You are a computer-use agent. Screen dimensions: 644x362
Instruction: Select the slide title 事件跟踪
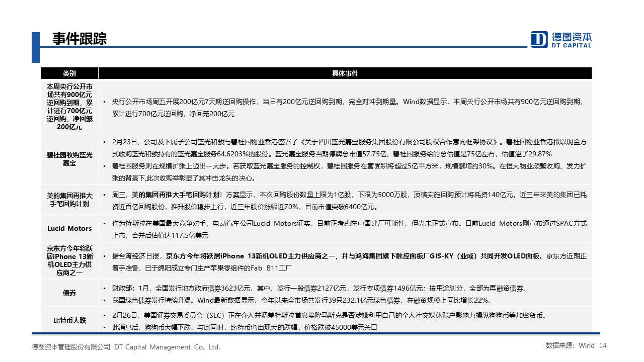click(x=79, y=39)
